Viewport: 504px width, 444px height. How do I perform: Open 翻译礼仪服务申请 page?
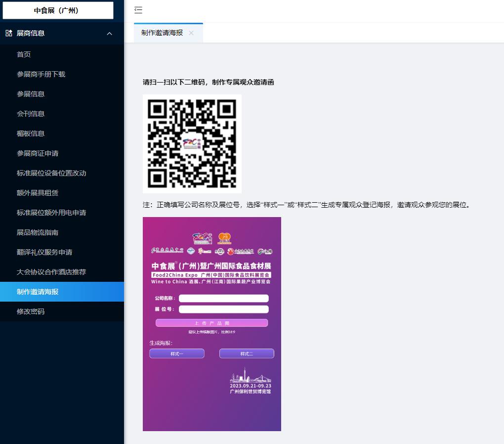click(44, 252)
